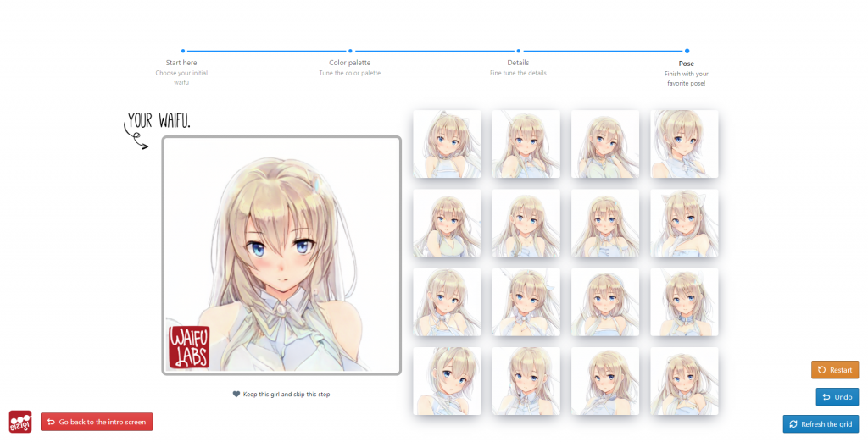Choose the top-right pose thumbnail

pyautogui.click(x=684, y=144)
